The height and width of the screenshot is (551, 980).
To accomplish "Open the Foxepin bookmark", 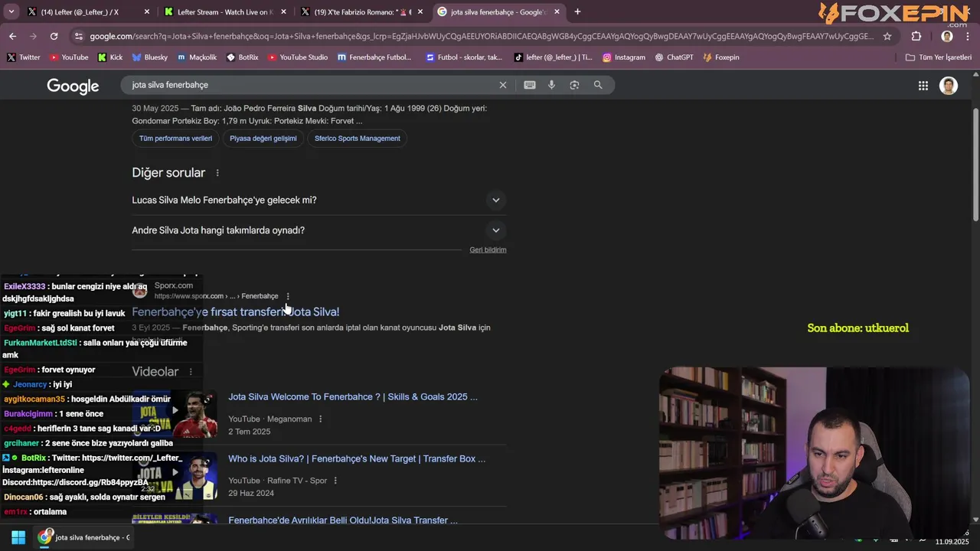I will (721, 57).
